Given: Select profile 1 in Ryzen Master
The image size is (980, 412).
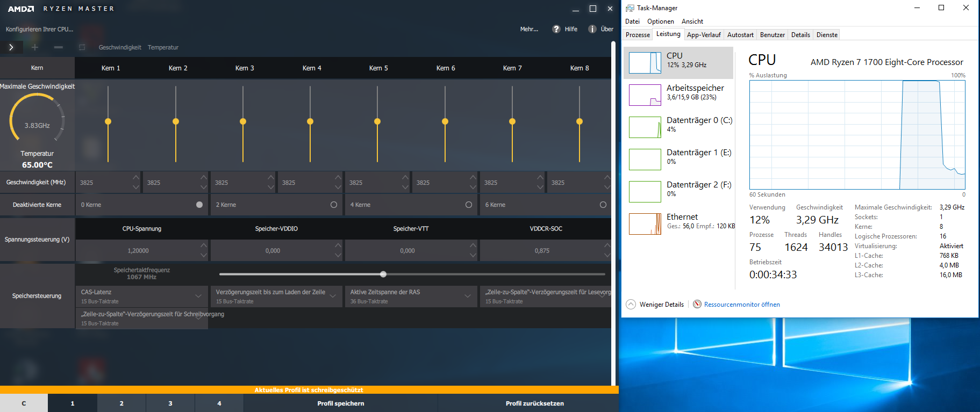Looking at the screenshot, I should (x=73, y=403).
